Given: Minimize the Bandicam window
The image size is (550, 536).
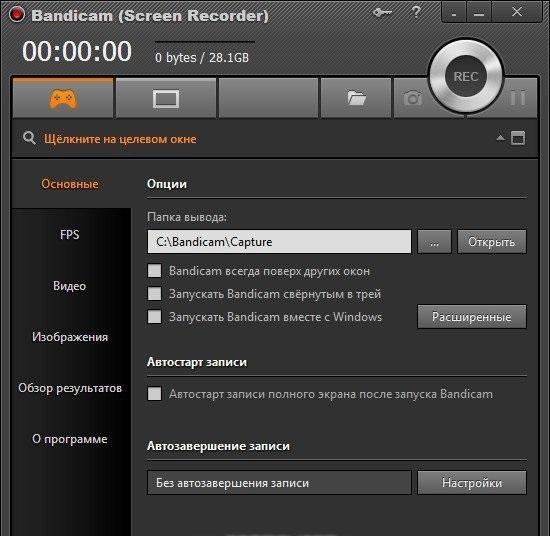Looking at the screenshot, I should point(479,13).
